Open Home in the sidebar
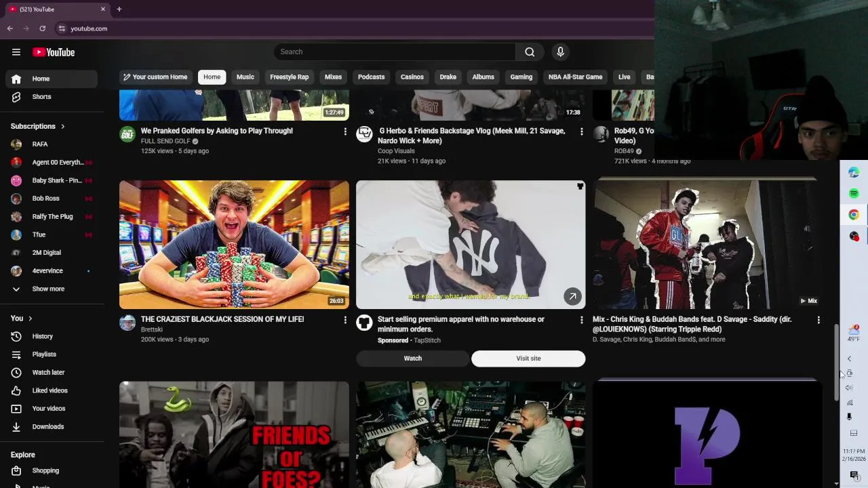This screenshot has width=868, height=488. pyautogui.click(x=52, y=79)
